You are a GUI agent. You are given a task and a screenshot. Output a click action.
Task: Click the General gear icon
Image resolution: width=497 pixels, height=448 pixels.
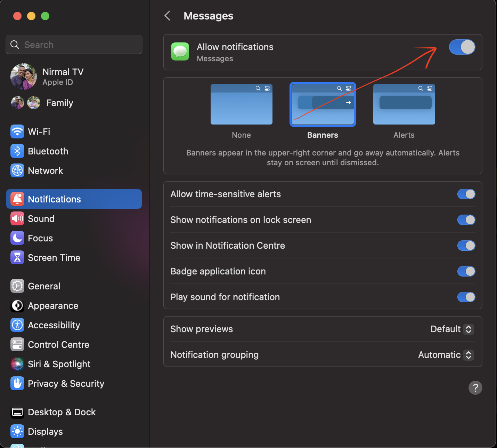click(17, 286)
